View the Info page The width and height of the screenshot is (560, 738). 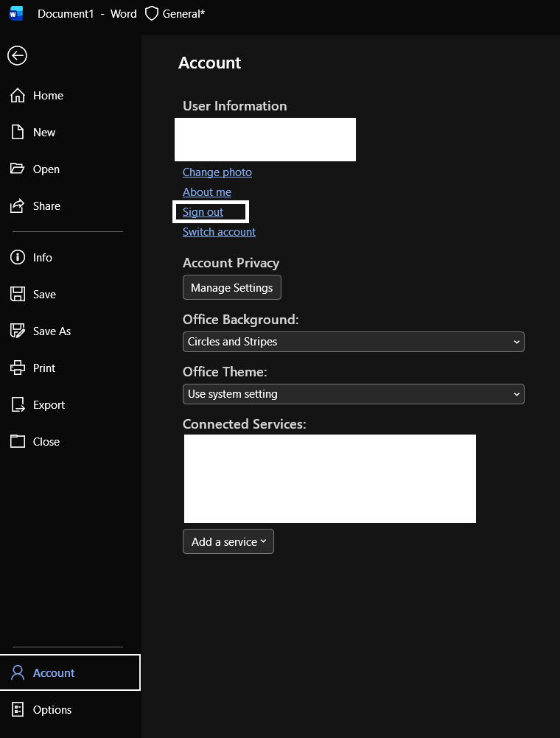70,258
